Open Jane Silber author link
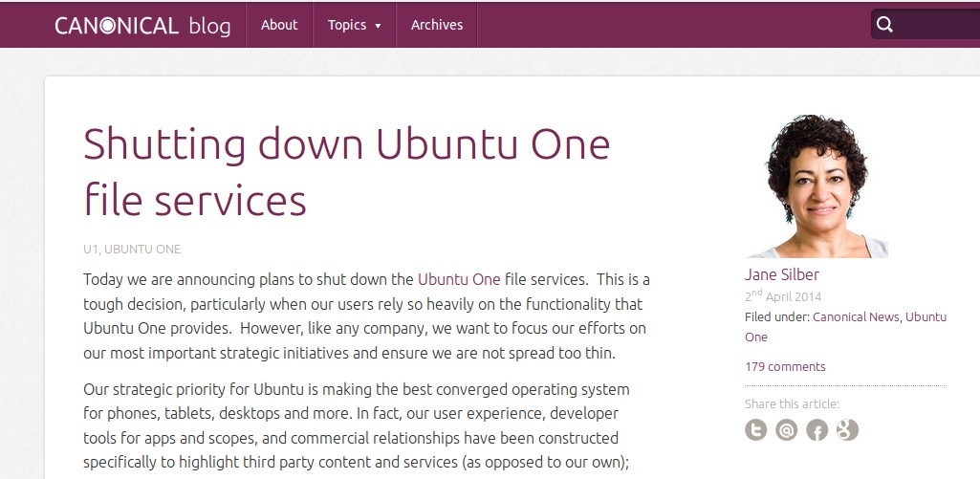Viewport: 980px width, 479px height. click(781, 274)
